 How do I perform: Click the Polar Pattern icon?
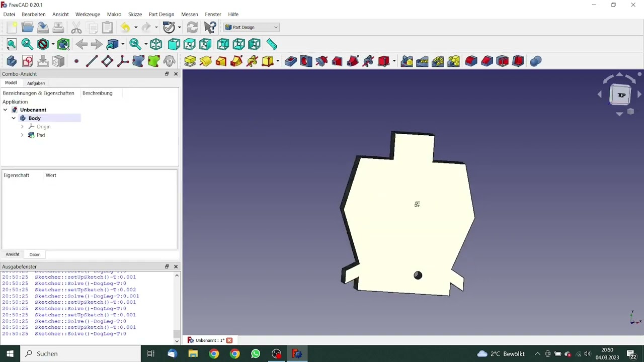[x=438, y=61]
